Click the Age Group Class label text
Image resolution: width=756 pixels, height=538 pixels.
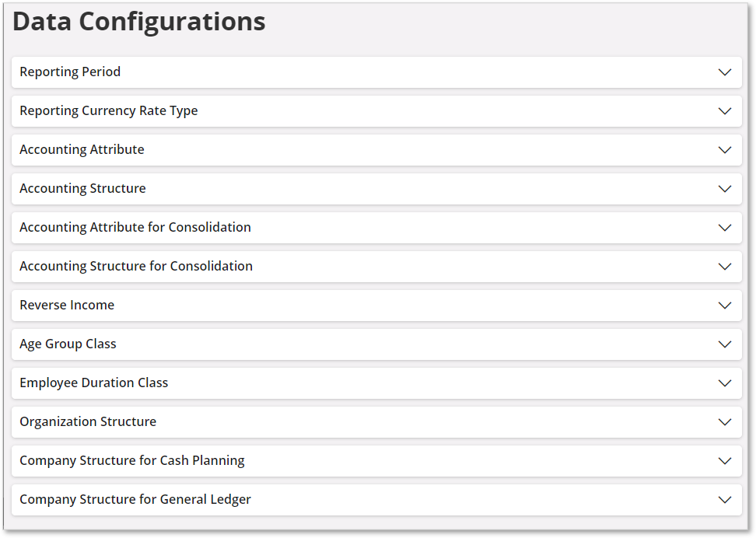coord(68,344)
